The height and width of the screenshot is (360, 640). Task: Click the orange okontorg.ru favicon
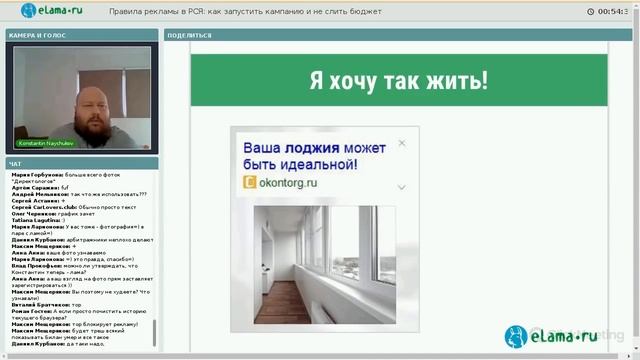point(249,182)
